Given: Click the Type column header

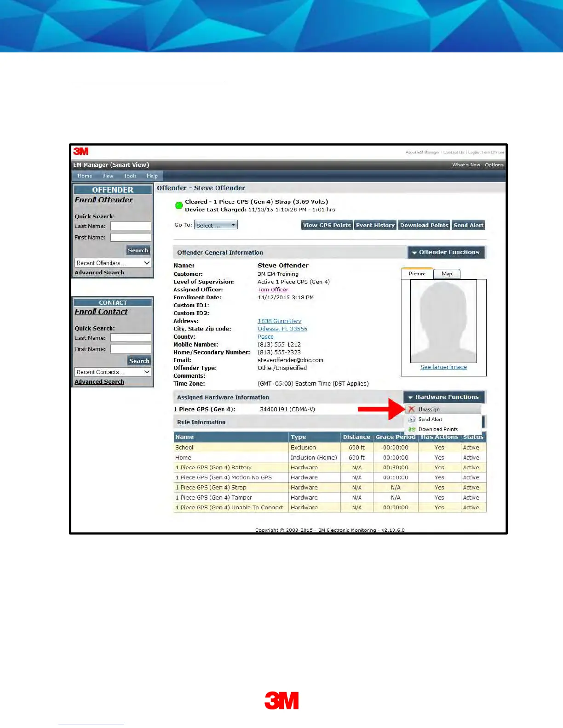Looking at the screenshot, I should [315, 437].
